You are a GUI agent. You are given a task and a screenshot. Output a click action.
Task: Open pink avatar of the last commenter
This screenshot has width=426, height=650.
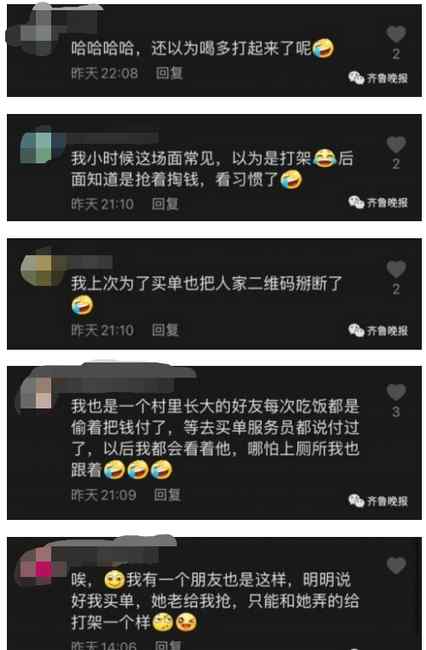41,565
